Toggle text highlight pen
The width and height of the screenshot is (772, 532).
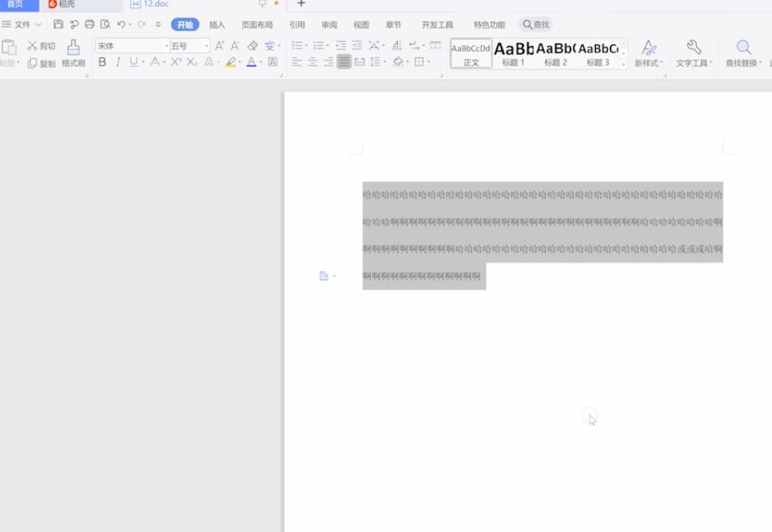[230, 62]
